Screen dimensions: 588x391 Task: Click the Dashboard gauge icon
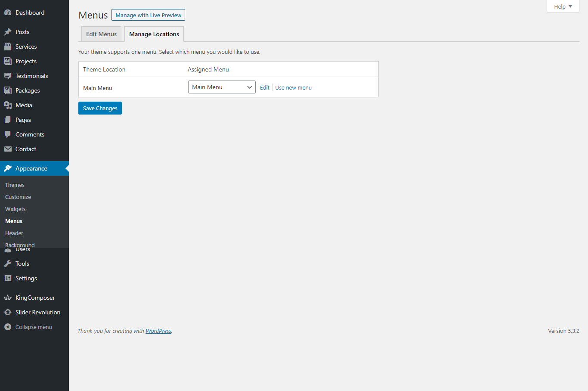[x=8, y=12]
